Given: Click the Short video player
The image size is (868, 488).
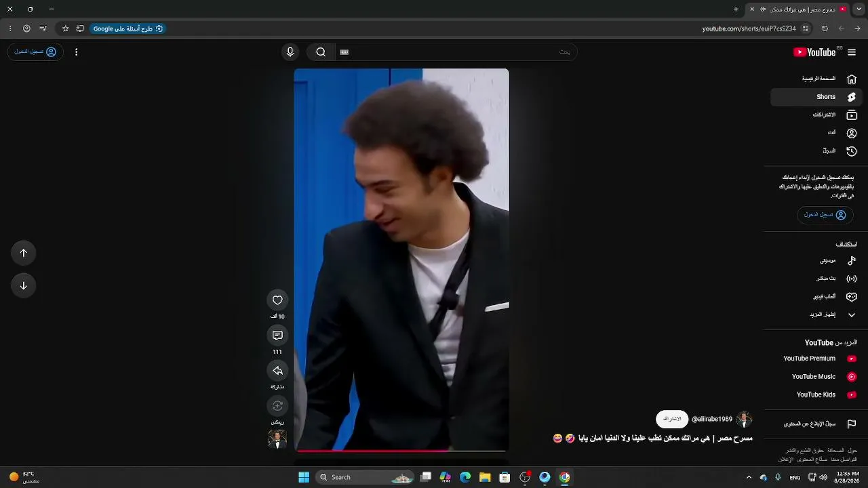Looking at the screenshot, I should pos(401,260).
